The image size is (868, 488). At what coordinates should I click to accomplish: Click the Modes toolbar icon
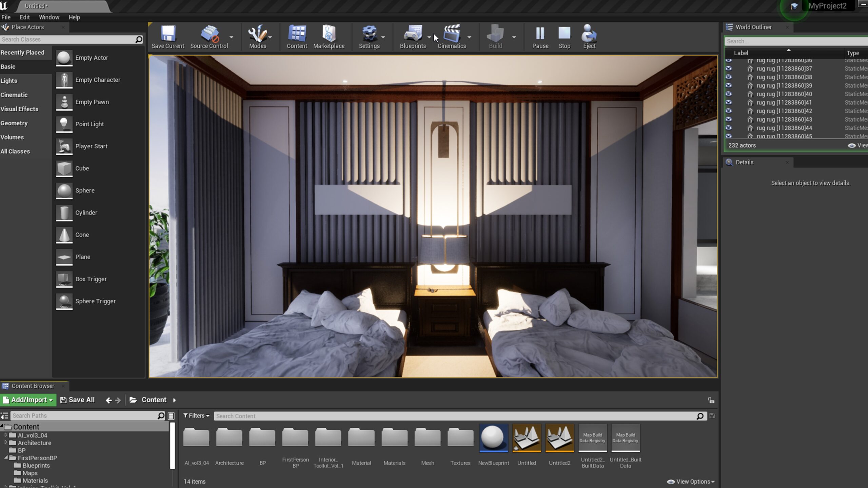257,34
